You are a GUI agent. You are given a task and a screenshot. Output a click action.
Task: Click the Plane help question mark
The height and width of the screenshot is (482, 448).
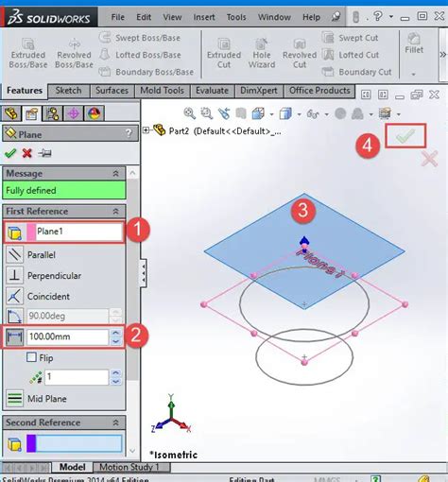coord(129,133)
